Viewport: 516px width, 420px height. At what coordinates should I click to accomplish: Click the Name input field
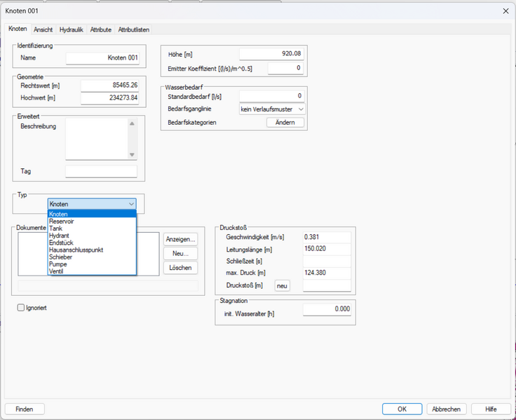pyautogui.click(x=102, y=58)
